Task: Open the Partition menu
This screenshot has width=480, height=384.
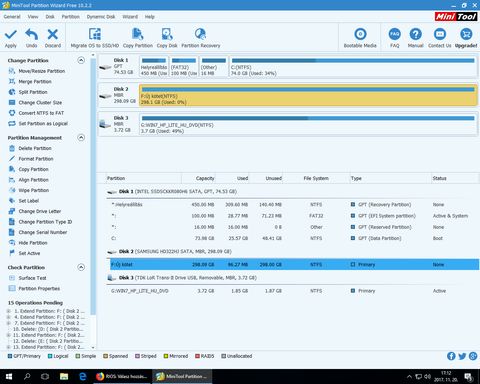Action: (x=70, y=17)
